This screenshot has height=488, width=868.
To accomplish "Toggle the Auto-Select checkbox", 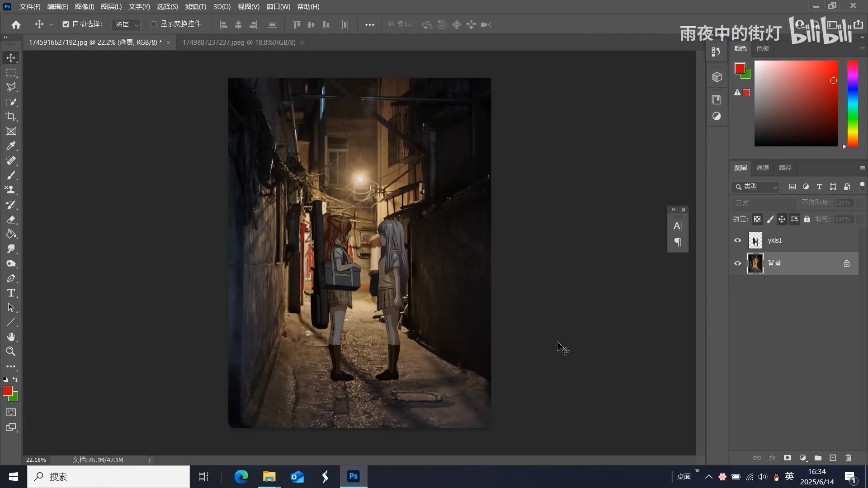I will 66,24.
